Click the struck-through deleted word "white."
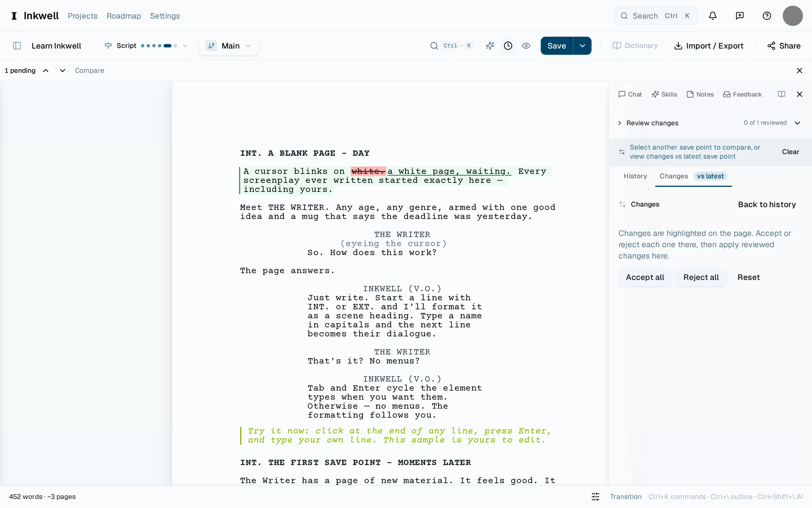 point(368,171)
